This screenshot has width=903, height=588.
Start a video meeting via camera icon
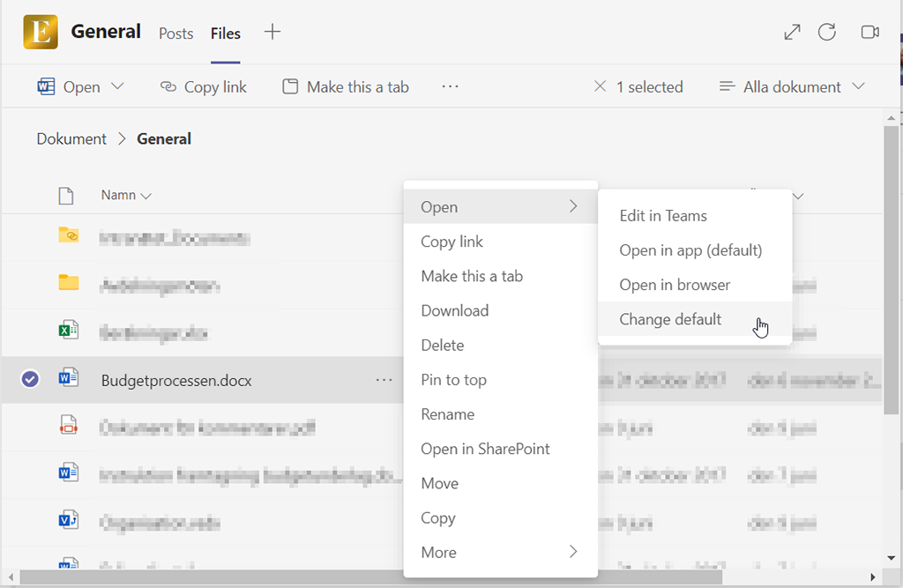pos(869,33)
